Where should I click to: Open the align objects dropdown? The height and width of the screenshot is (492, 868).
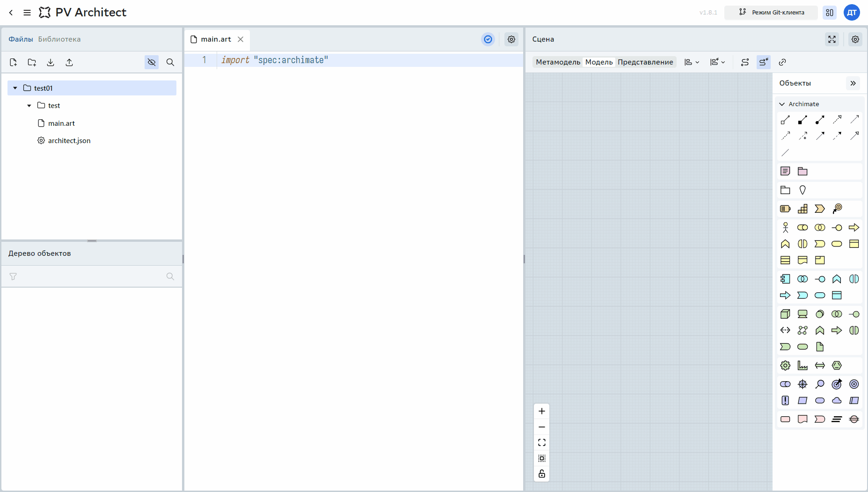coord(692,62)
